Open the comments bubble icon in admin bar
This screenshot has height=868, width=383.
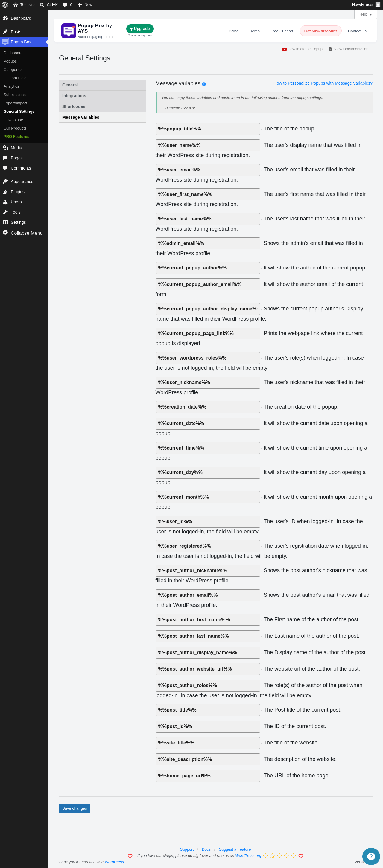tap(65, 5)
